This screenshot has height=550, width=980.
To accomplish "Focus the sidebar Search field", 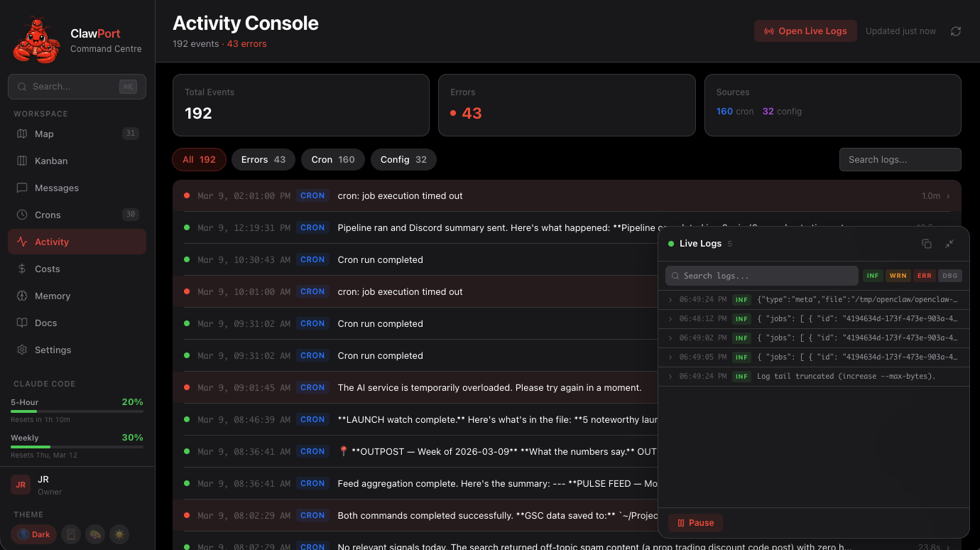I will pos(71,87).
